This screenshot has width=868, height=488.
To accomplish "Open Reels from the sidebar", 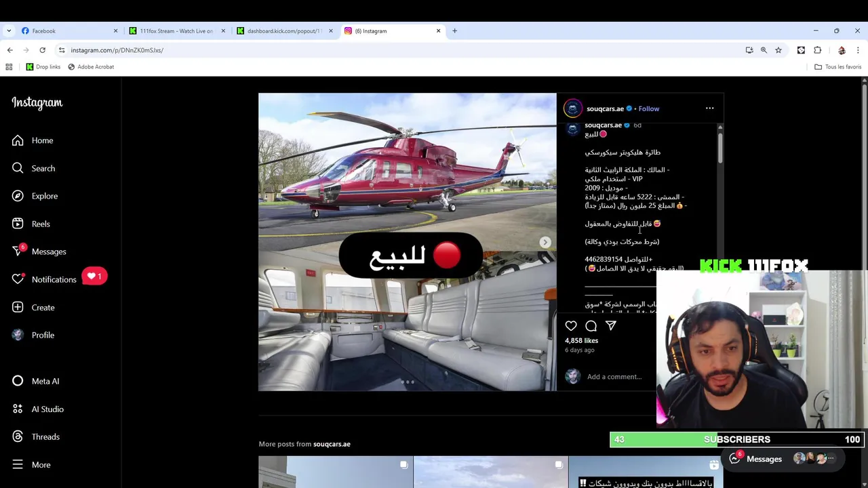I will coord(31,224).
